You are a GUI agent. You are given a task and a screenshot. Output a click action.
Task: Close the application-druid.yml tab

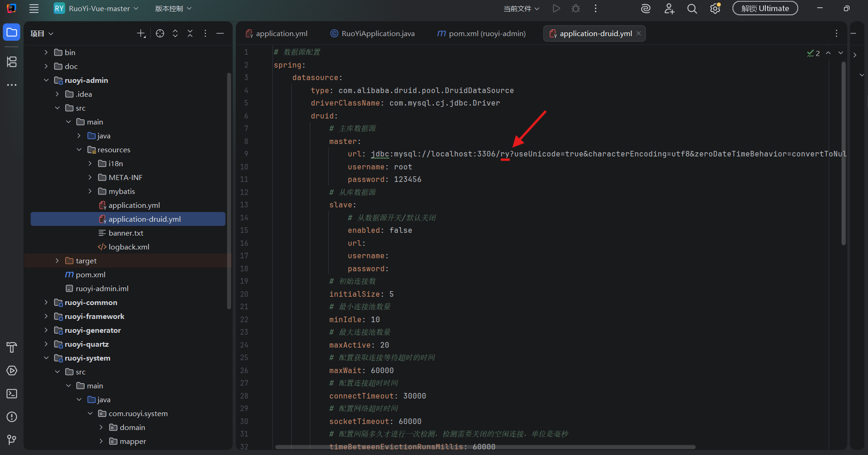click(x=639, y=33)
